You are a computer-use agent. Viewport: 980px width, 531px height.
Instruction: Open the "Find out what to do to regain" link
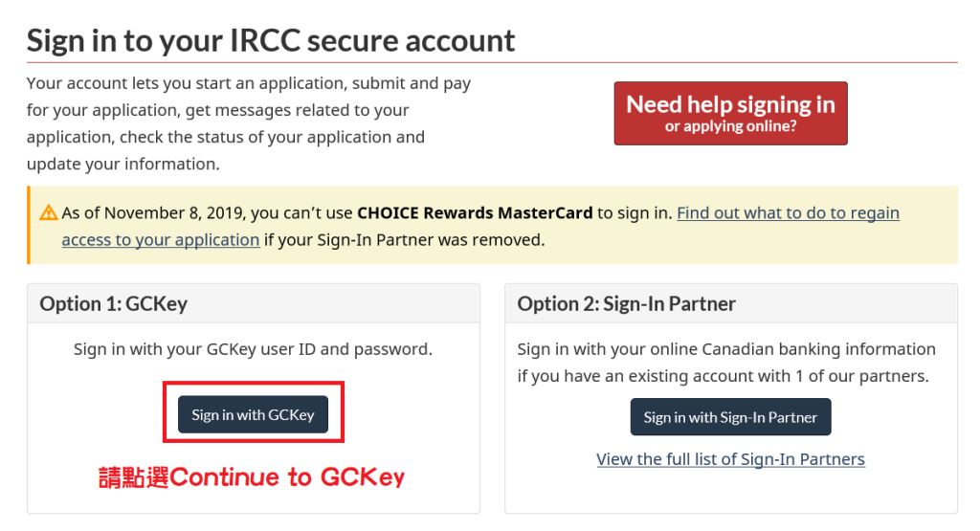789,213
